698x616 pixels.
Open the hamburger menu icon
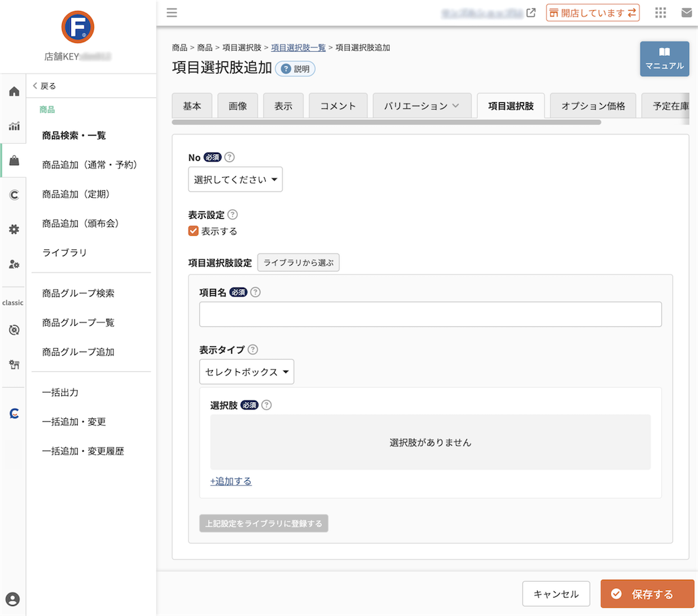click(172, 12)
